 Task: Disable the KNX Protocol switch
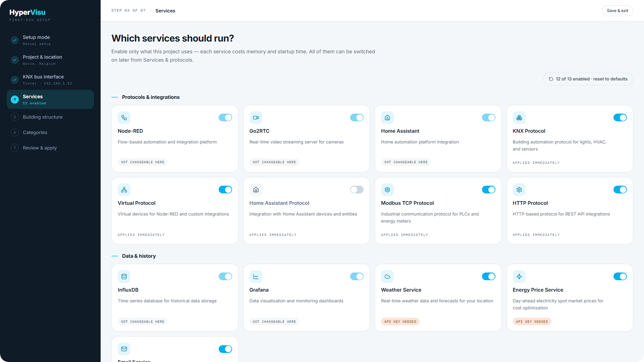[620, 118]
